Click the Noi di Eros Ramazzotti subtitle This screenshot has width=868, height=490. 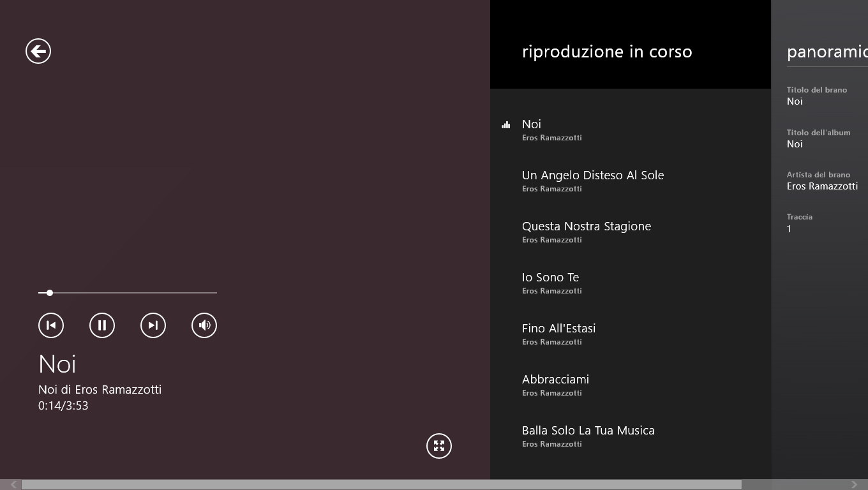click(x=100, y=389)
